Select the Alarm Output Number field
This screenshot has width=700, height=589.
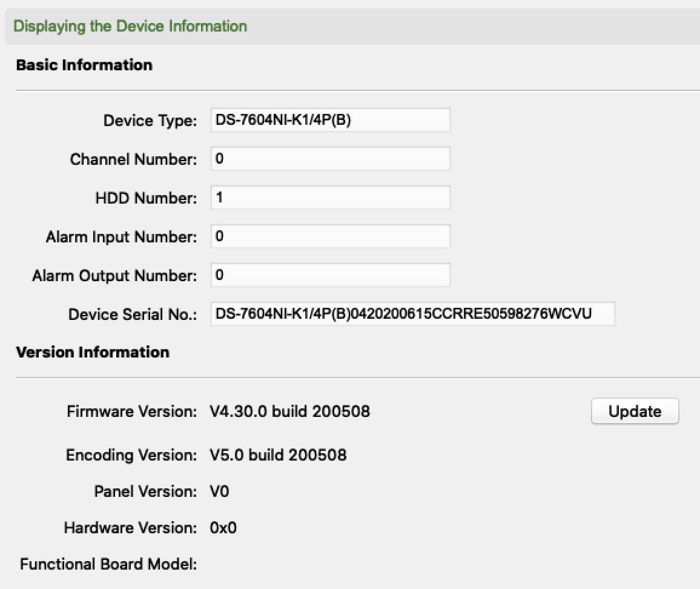point(330,275)
